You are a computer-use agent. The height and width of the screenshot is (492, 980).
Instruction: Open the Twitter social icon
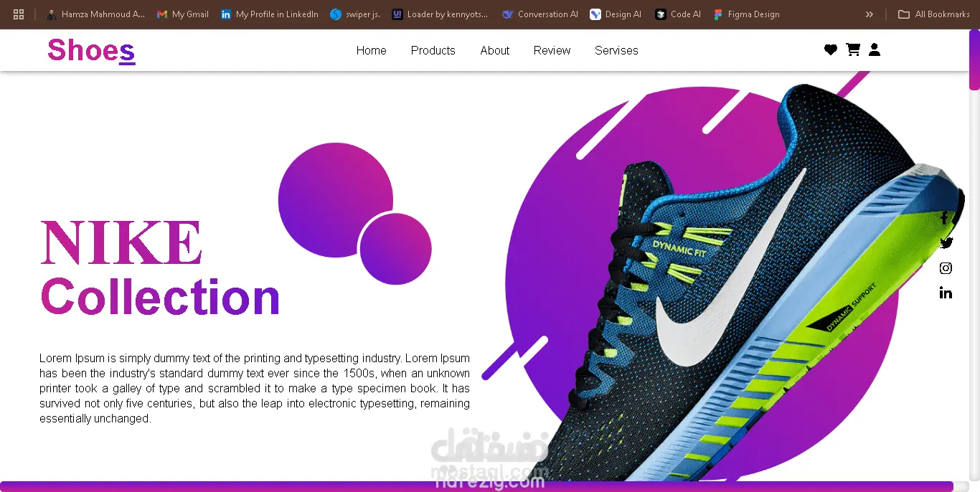coord(946,243)
